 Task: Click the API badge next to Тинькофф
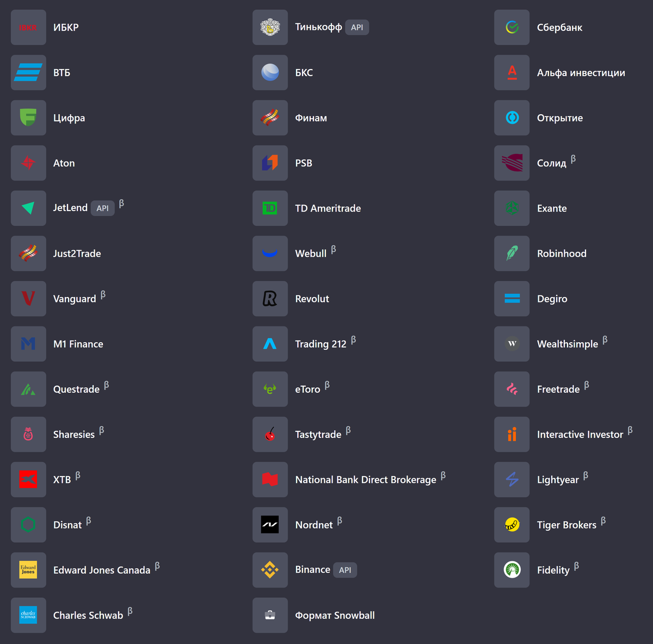click(357, 27)
